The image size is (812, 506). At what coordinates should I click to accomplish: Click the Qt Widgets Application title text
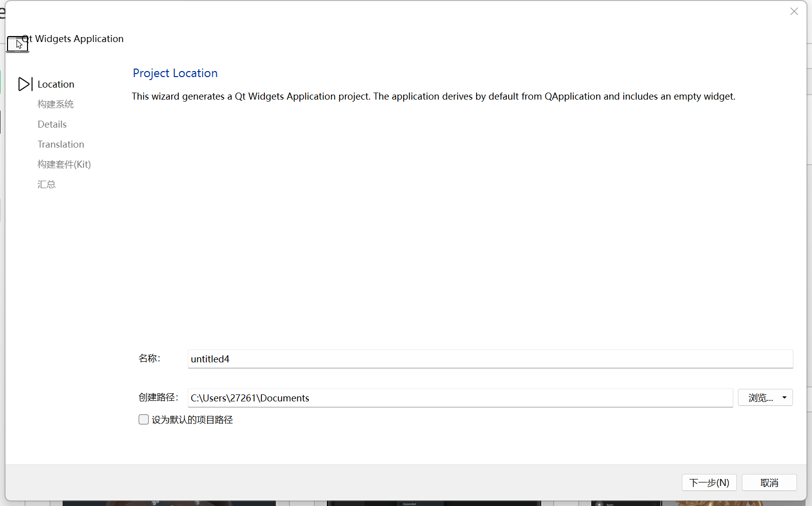73,39
